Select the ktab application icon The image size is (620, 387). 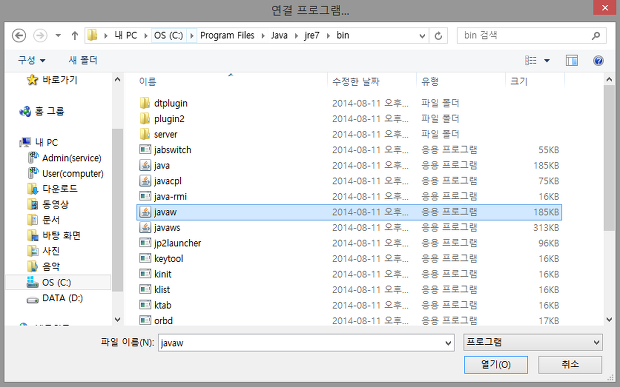coord(145,305)
